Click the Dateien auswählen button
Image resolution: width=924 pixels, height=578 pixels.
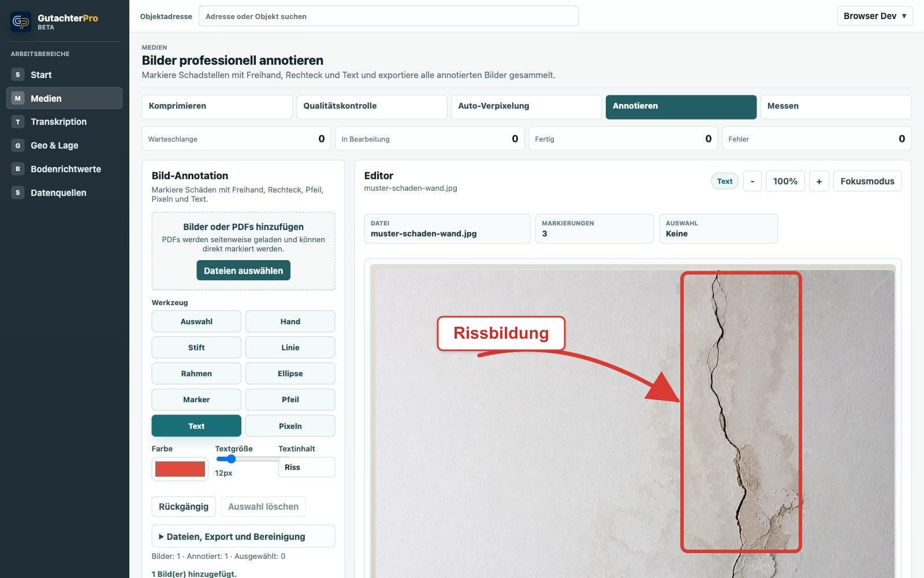243,271
